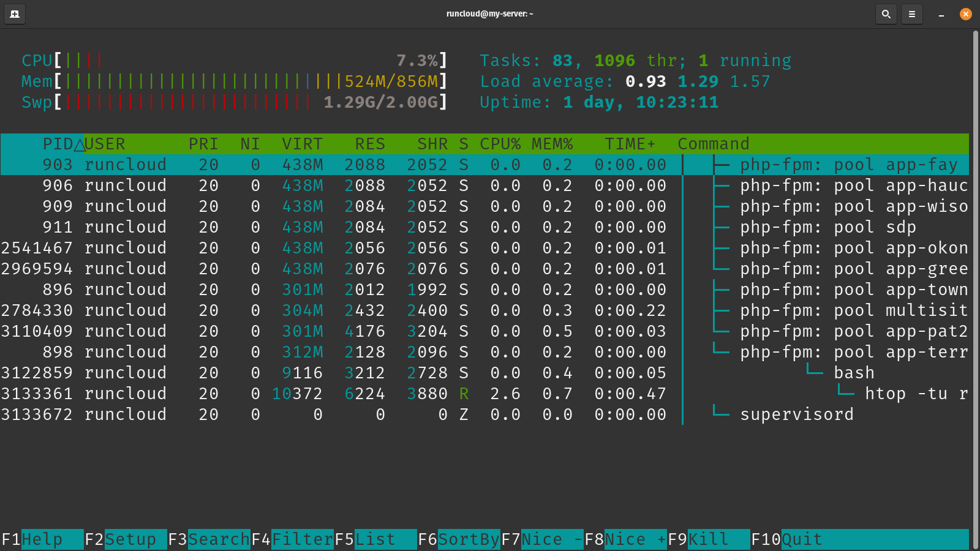980x551 pixels.
Task: Minimize the terminal window
Action: [941, 14]
